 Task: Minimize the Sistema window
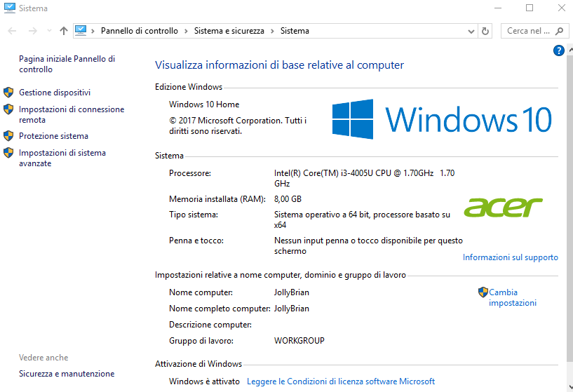click(x=498, y=8)
